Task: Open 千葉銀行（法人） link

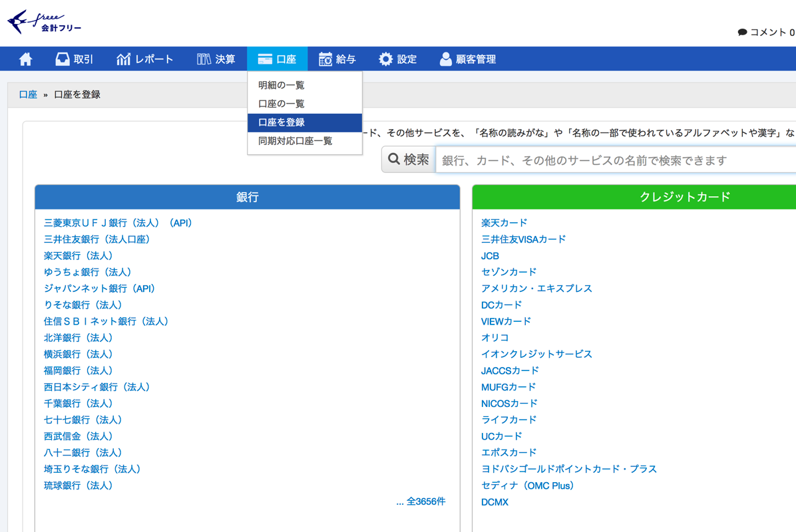Action: [78, 404]
